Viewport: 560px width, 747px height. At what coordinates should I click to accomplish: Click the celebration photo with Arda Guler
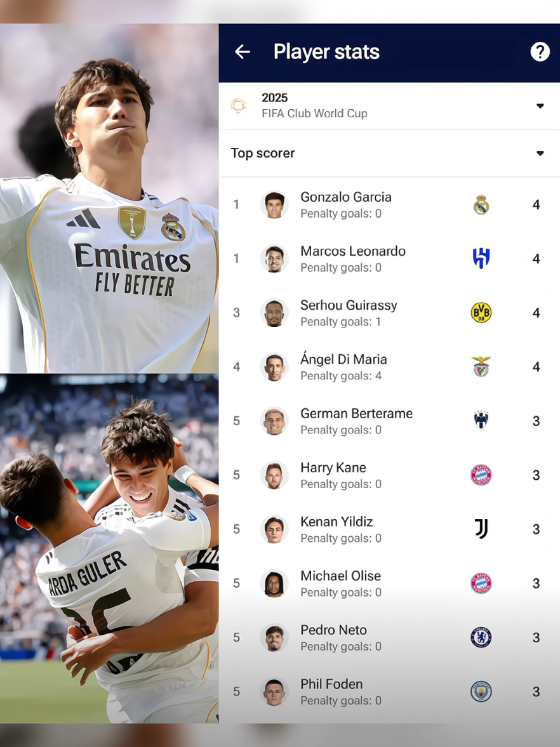pyautogui.click(x=109, y=548)
